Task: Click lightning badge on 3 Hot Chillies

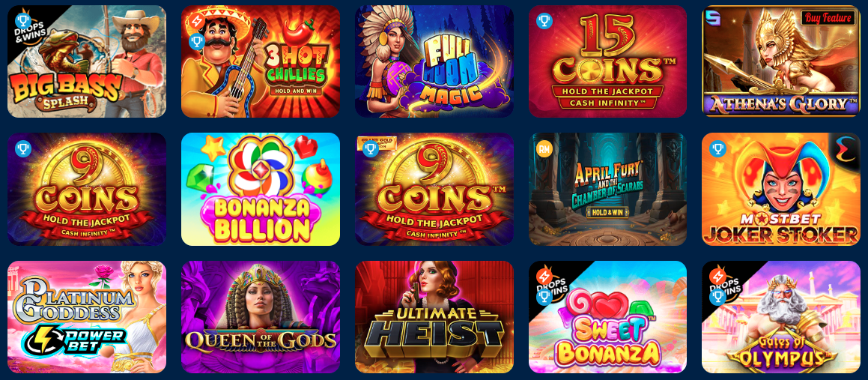Action: click(x=196, y=22)
